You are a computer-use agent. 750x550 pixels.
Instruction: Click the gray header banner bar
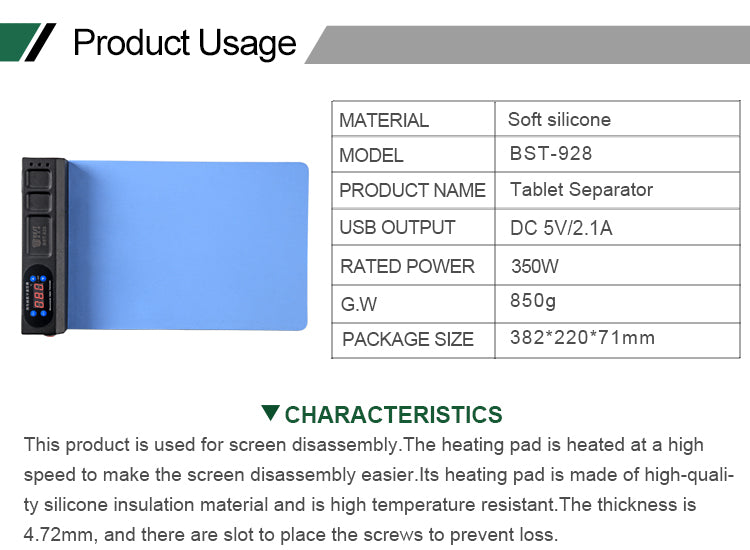(530, 45)
